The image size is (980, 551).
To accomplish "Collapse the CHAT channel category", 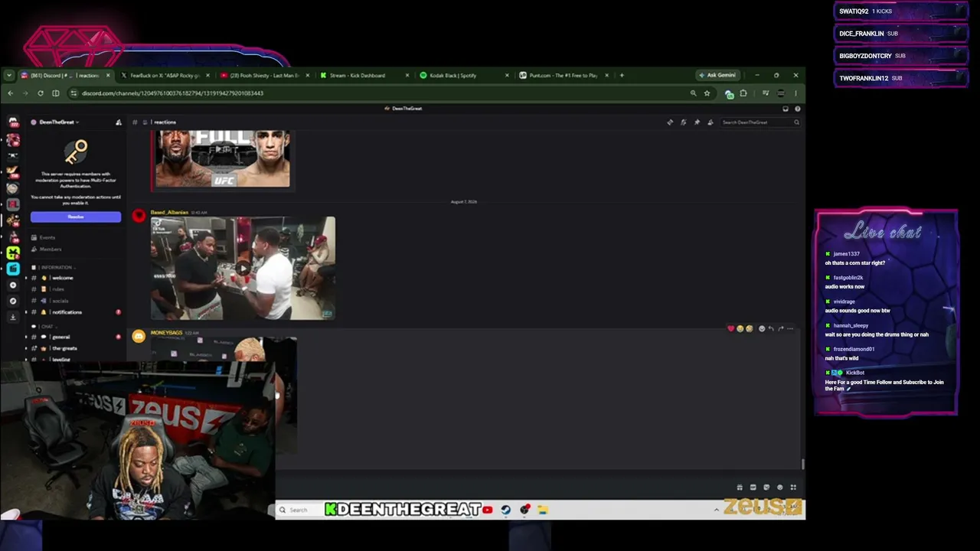I will coord(44,327).
